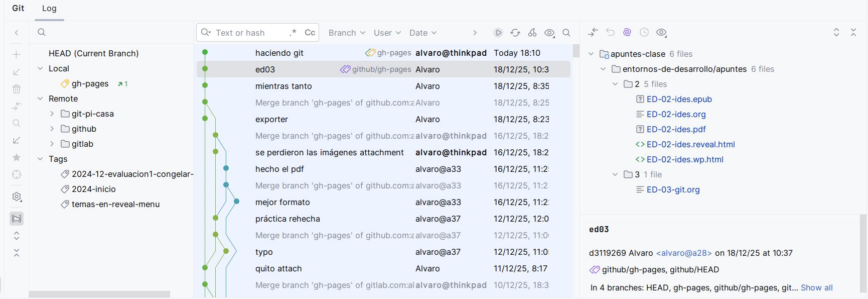The width and height of the screenshot is (868, 299).
Task: Collapse all branches in the sidebar
Action: (x=17, y=253)
